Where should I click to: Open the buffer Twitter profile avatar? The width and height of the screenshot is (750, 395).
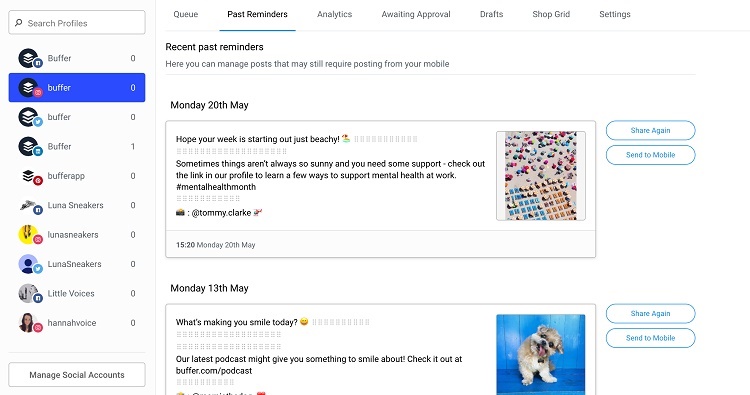tap(30, 117)
